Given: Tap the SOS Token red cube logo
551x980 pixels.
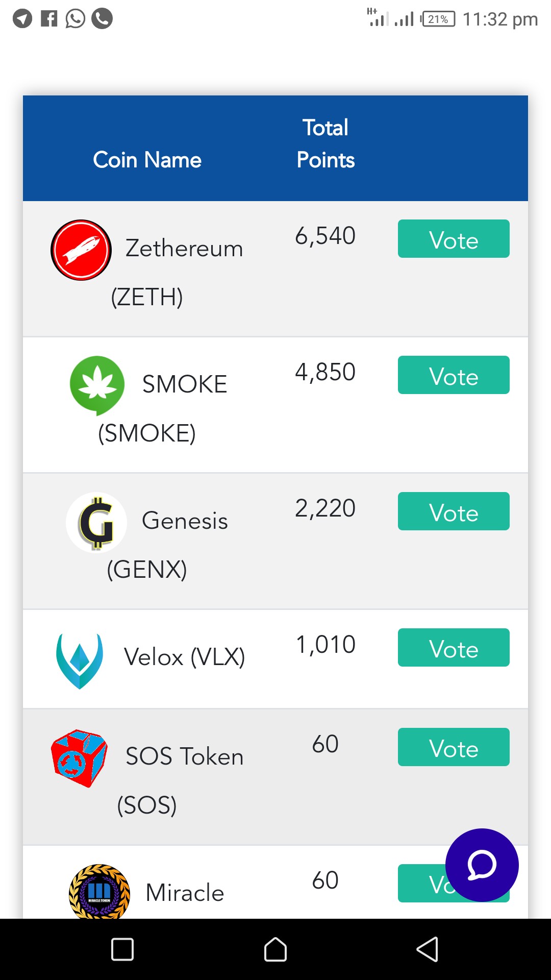Looking at the screenshot, I should coord(79,758).
